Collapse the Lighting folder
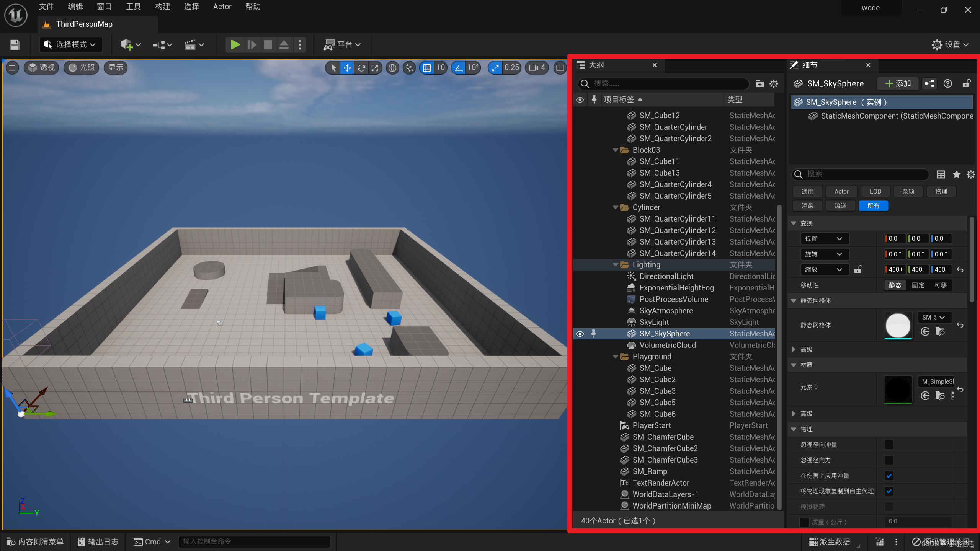 (x=615, y=265)
